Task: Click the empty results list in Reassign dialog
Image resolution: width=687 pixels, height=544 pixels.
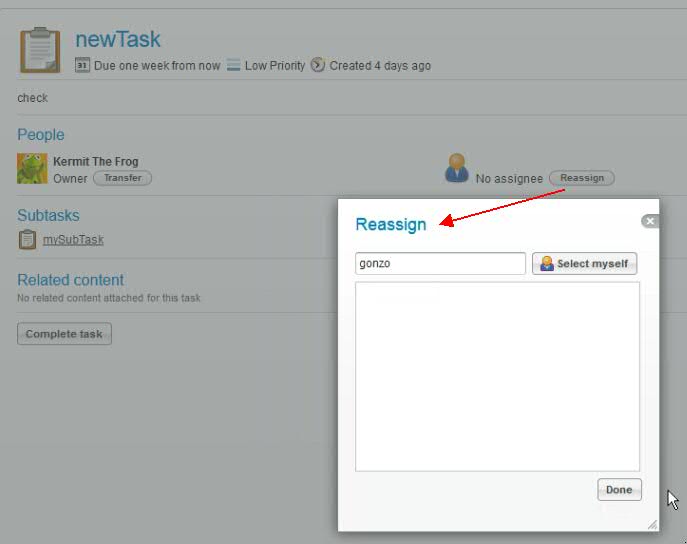Action: click(497, 377)
